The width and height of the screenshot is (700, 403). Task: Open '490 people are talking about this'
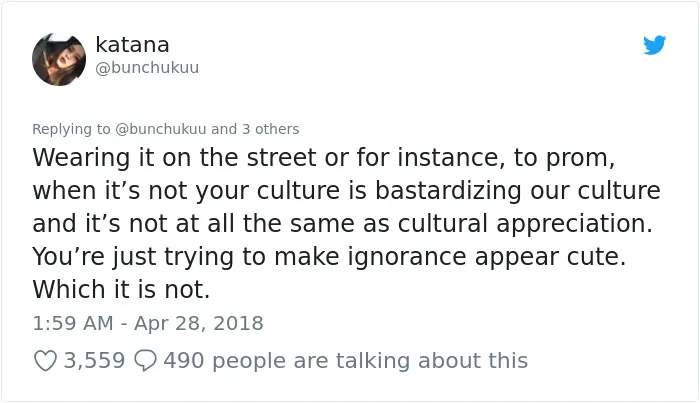[x=346, y=361]
